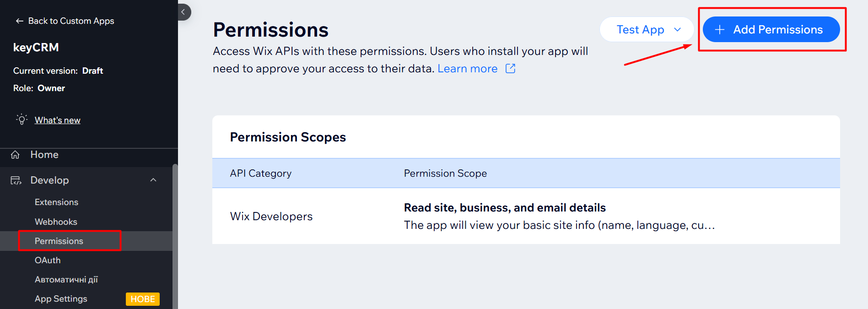Click the lightbulb What's new icon
868x309 pixels.
(22, 119)
